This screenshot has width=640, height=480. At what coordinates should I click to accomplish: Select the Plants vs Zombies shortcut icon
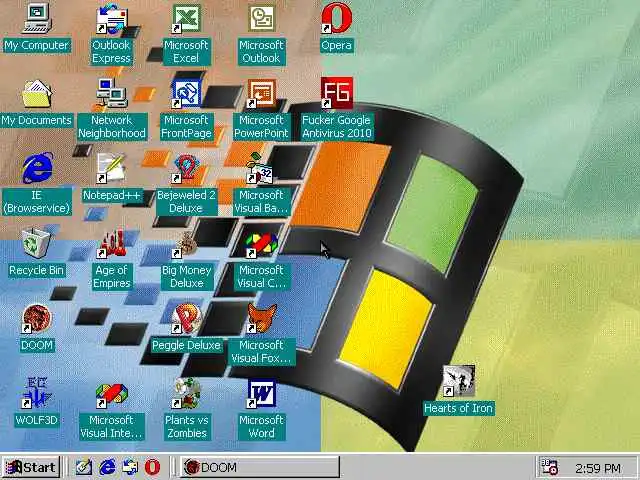pos(186,393)
